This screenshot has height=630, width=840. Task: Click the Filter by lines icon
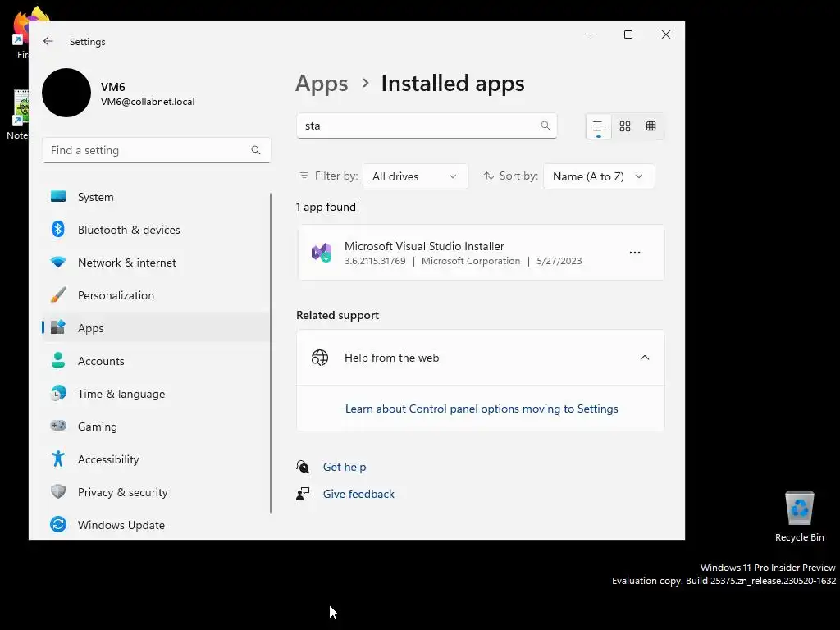point(304,176)
